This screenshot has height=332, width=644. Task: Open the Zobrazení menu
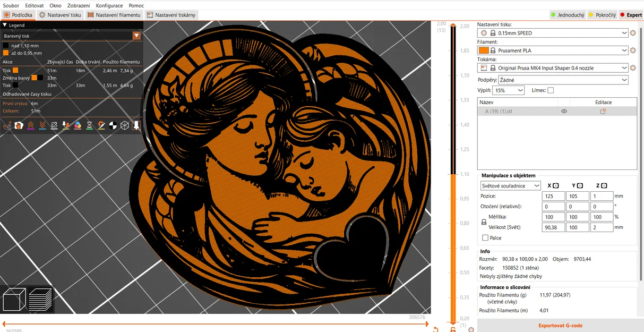(79, 5)
